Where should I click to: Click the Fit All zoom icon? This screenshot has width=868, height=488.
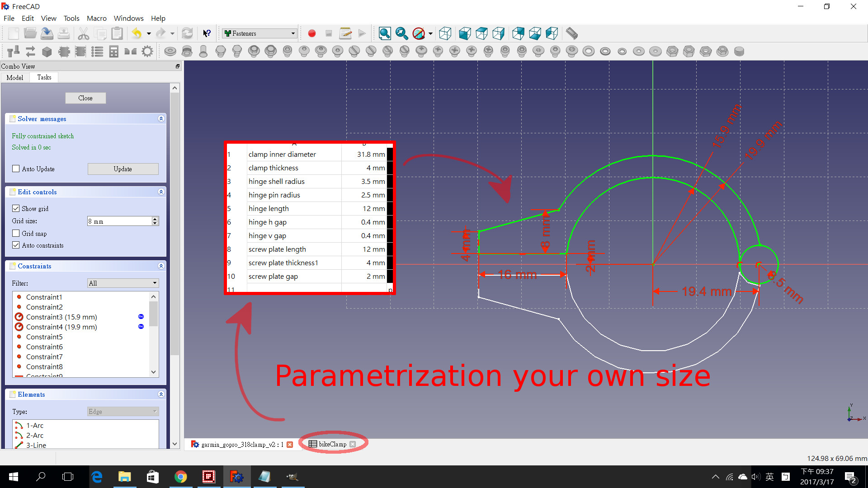pyautogui.click(x=385, y=33)
